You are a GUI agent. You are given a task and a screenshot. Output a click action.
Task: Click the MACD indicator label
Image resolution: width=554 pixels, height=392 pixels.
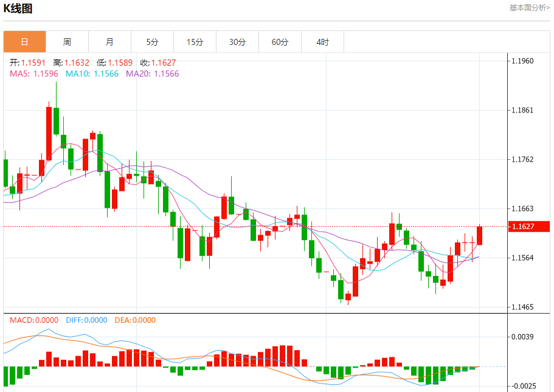(x=34, y=320)
